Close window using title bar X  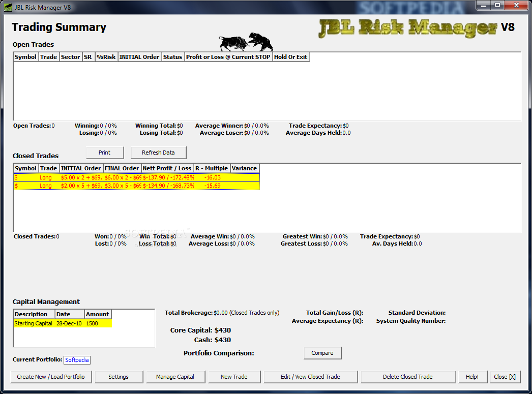[517, 6]
